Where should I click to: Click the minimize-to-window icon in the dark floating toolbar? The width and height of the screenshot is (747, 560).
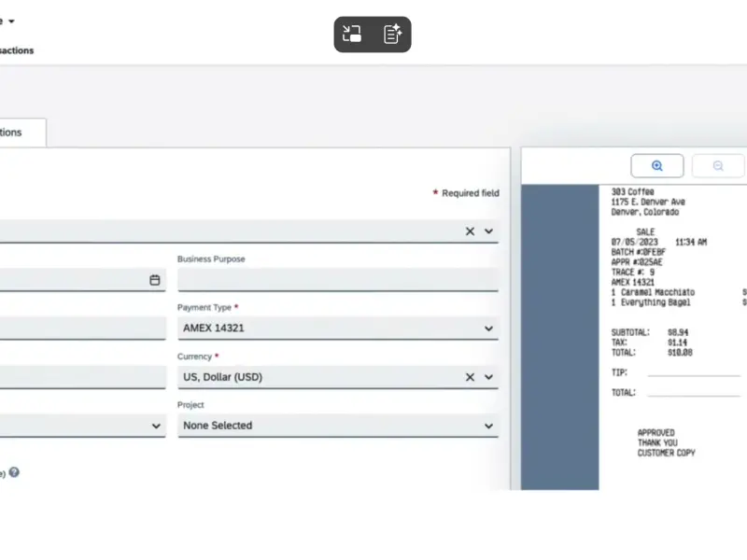352,35
